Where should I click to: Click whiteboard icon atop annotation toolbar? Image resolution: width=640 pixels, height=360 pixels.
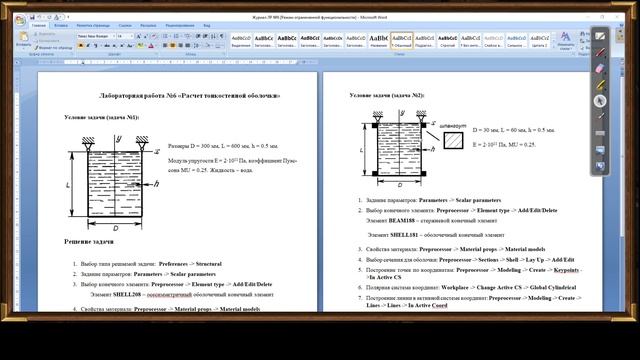click(x=600, y=36)
